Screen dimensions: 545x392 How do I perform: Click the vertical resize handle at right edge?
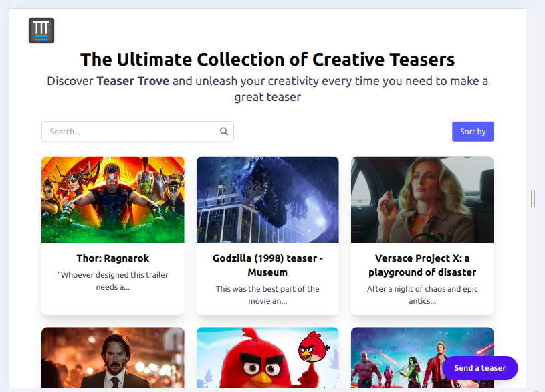[533, 199]
